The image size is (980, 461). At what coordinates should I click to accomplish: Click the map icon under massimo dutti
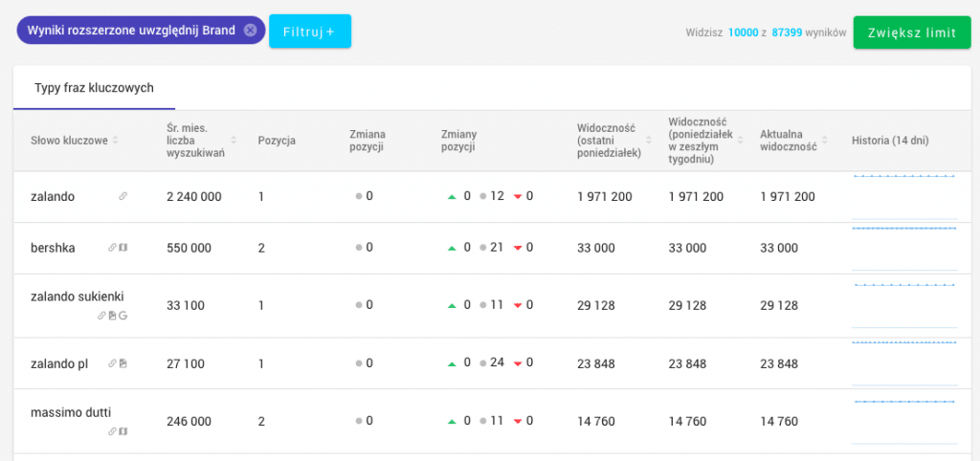pos(123,431)
